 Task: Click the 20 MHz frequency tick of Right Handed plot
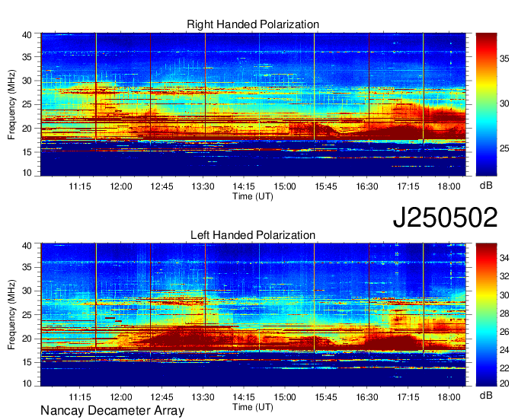27,129
